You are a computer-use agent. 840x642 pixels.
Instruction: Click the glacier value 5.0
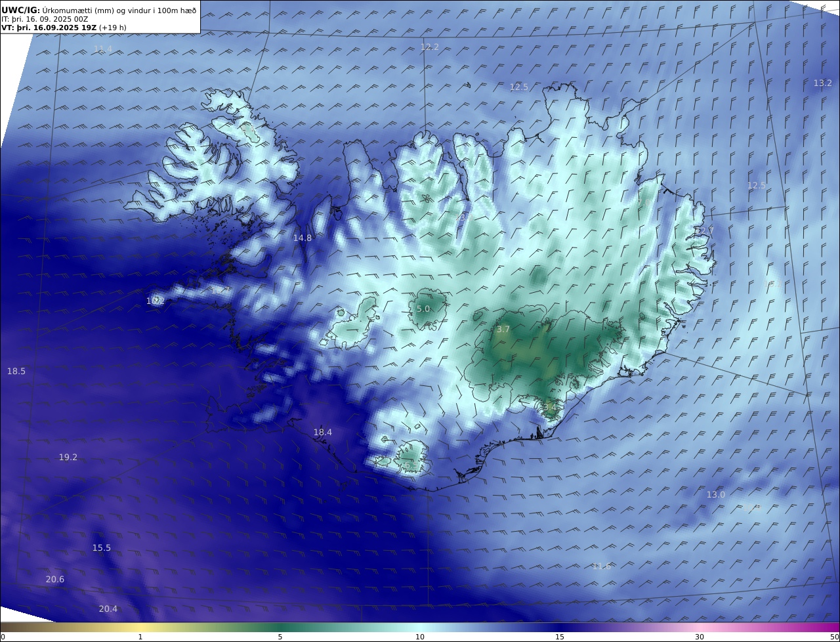click(423, 309)
